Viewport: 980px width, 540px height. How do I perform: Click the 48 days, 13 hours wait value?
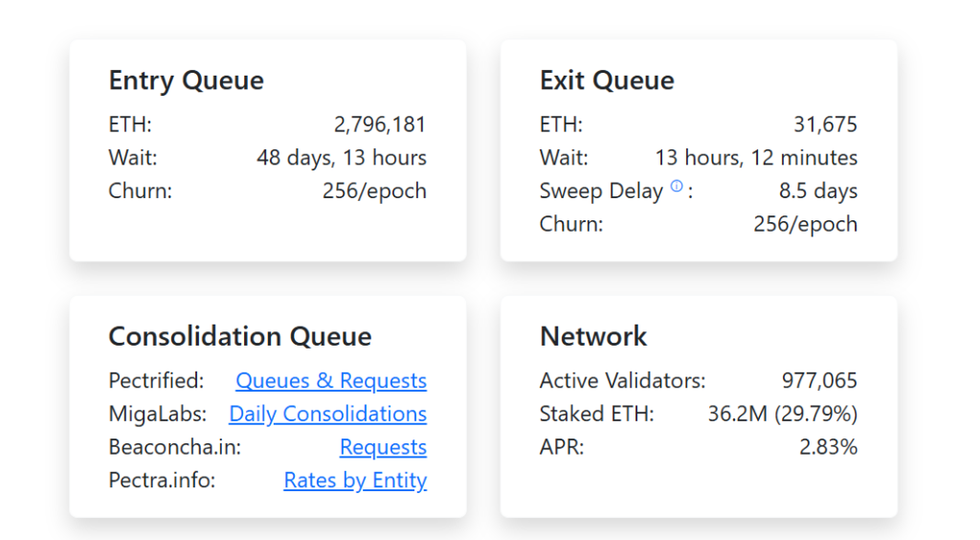click(342, 158)
